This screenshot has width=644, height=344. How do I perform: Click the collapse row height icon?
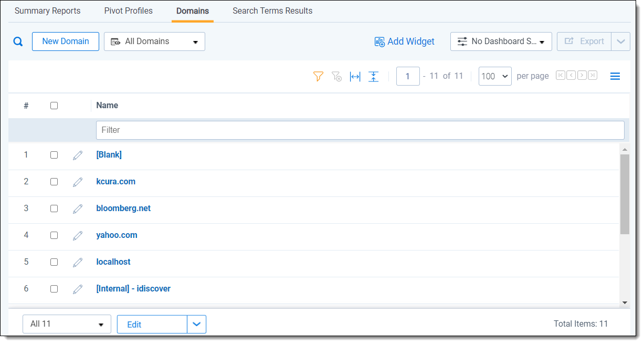click(373, 77)
